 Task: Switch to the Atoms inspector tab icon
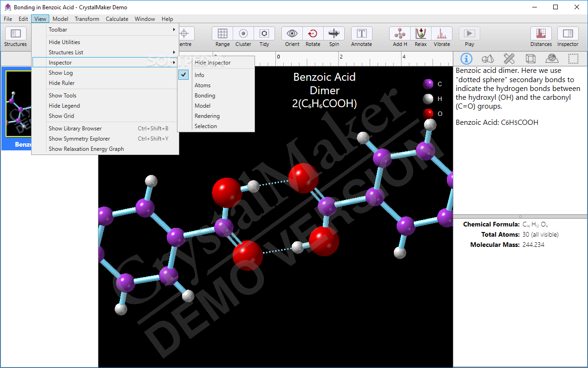(x=488, y=58)
